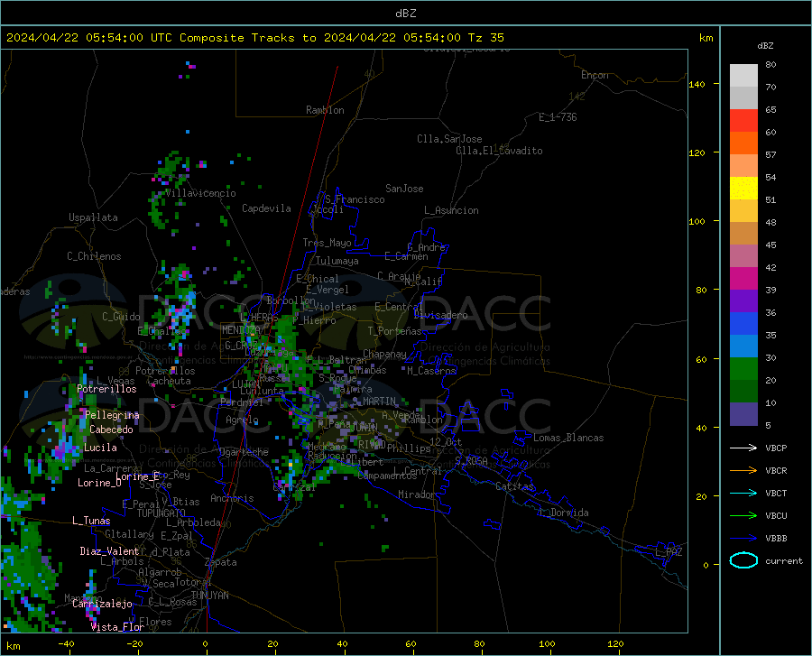Click the dBZ title at top

point(405,14)
